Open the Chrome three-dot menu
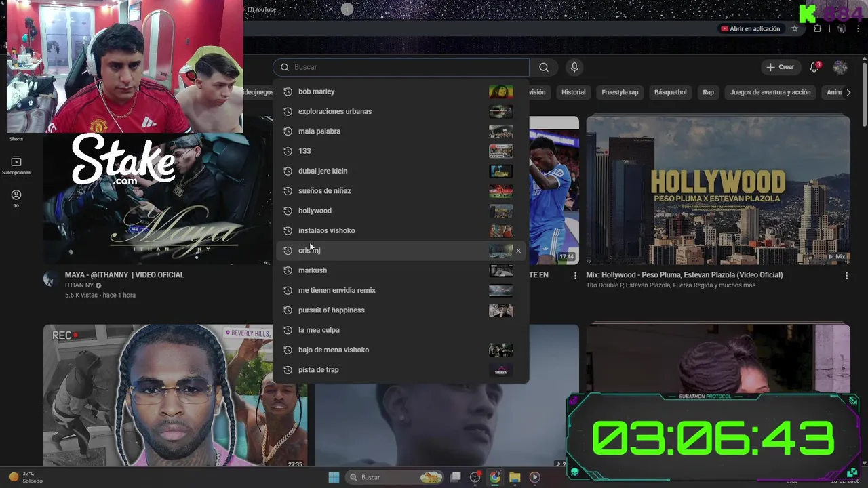The image size is (868, 488). point(858,28)
